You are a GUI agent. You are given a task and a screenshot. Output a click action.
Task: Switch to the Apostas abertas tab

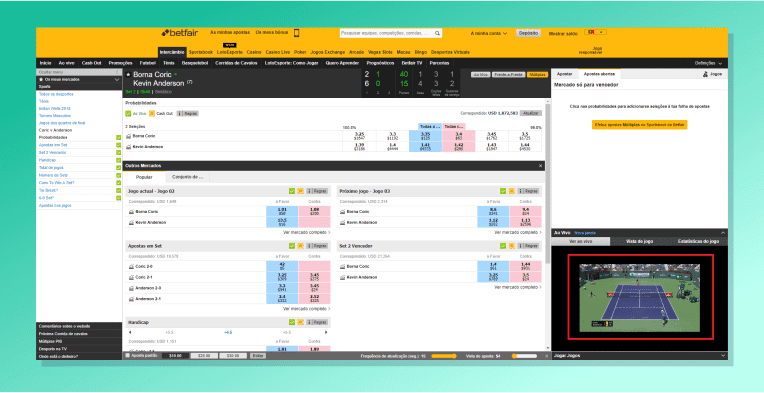coord(599,74)
